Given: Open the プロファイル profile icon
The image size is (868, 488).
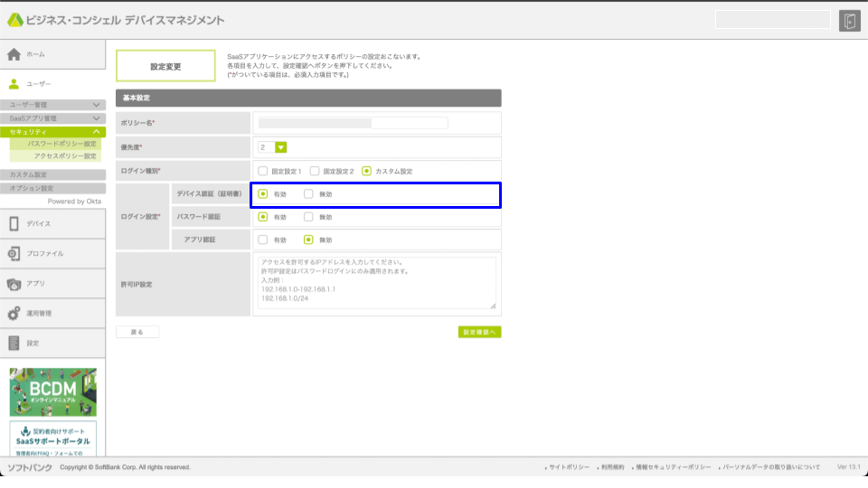Looking at the screenshot, I should (14, 253).
